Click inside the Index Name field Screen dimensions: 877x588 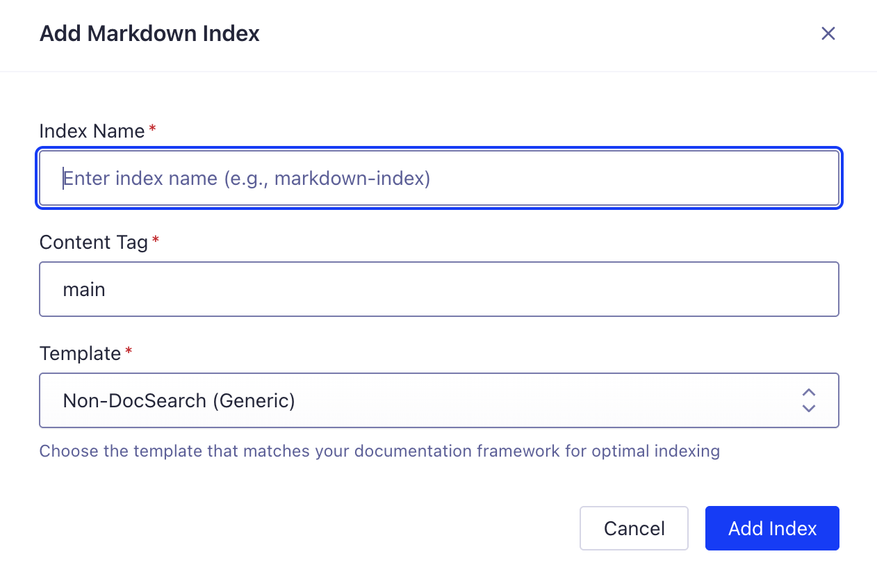[x=439, y=178]
